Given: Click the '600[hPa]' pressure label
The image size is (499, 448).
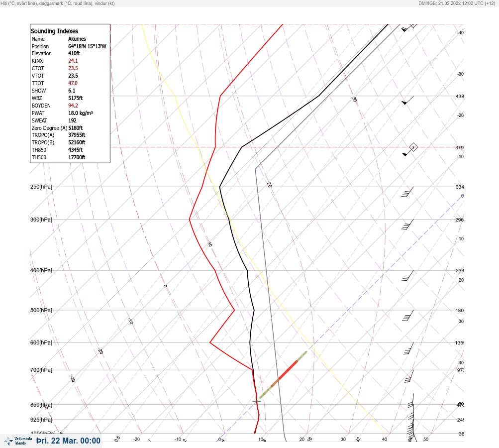Looking at the screenshot, I should pyautogui.click(x=41, y=342).
